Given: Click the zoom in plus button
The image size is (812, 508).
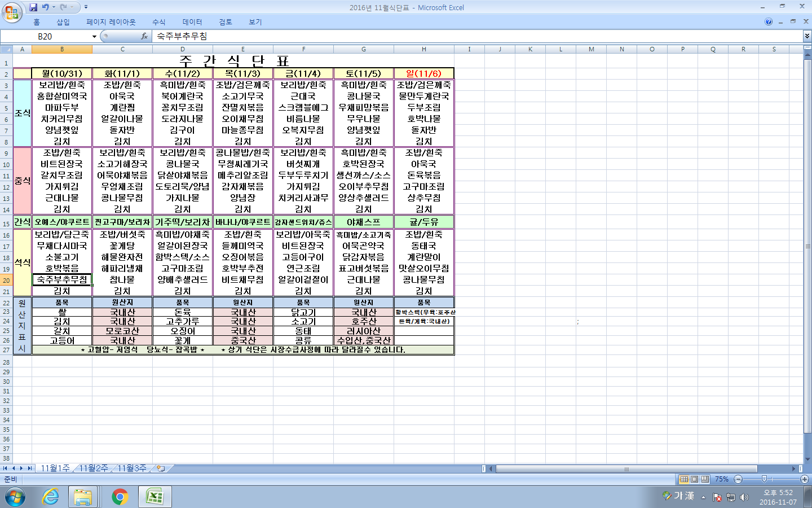Looking at the screenshot, I should click(x=804, y=479).
